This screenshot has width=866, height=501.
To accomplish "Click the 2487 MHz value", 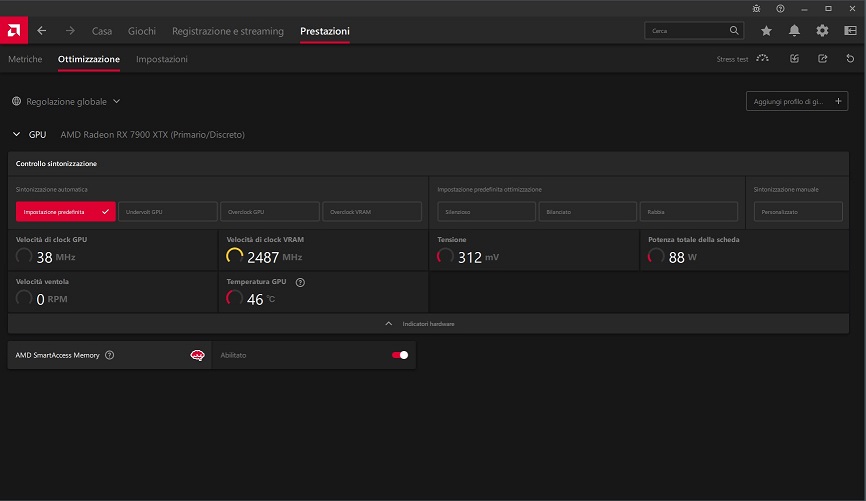I will point(274,257).
